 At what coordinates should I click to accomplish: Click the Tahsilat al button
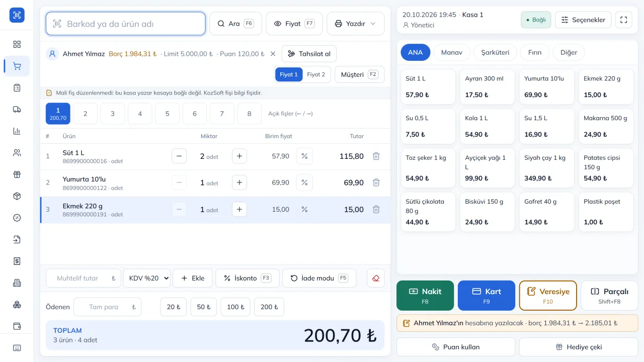pos(309,54)
